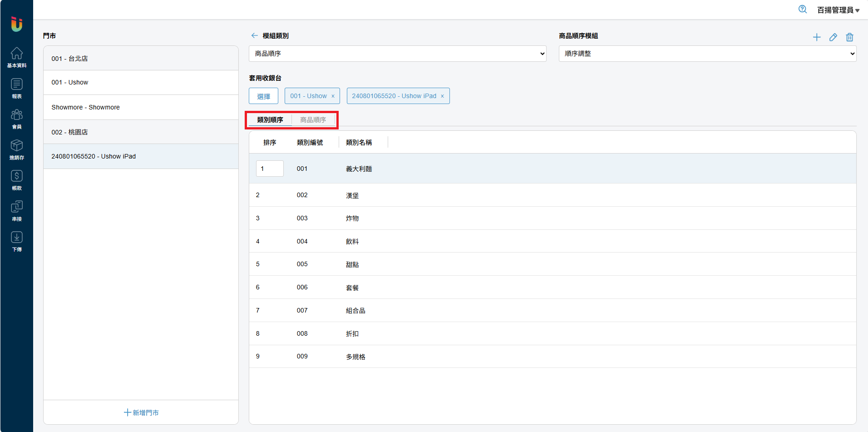Viewport: 868px width, 432px height.
Task: Click the sort order input for 義大利麵
Action: pyautogui.click(x=270, y=169)
